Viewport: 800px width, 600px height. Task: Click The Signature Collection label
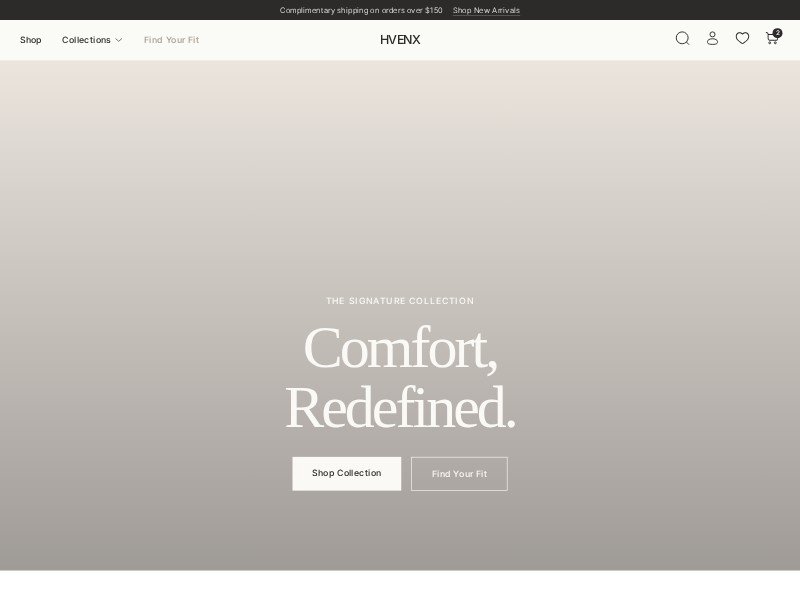[400, 301]
